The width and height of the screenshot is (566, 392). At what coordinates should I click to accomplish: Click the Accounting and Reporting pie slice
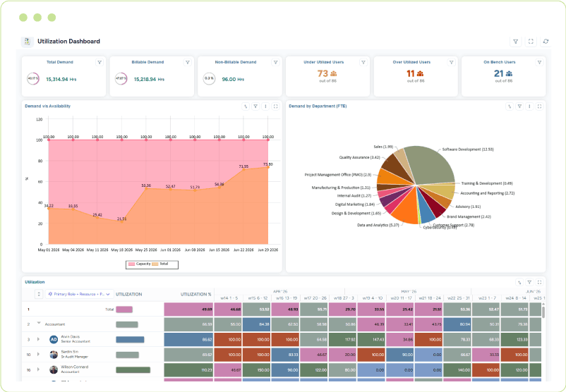tap(443, 191)
